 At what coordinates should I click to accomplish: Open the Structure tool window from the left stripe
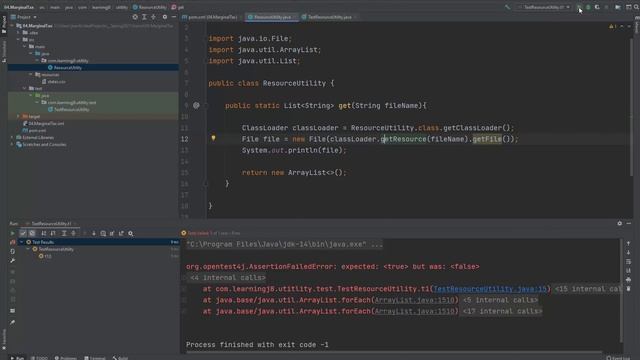coord(4,51)
